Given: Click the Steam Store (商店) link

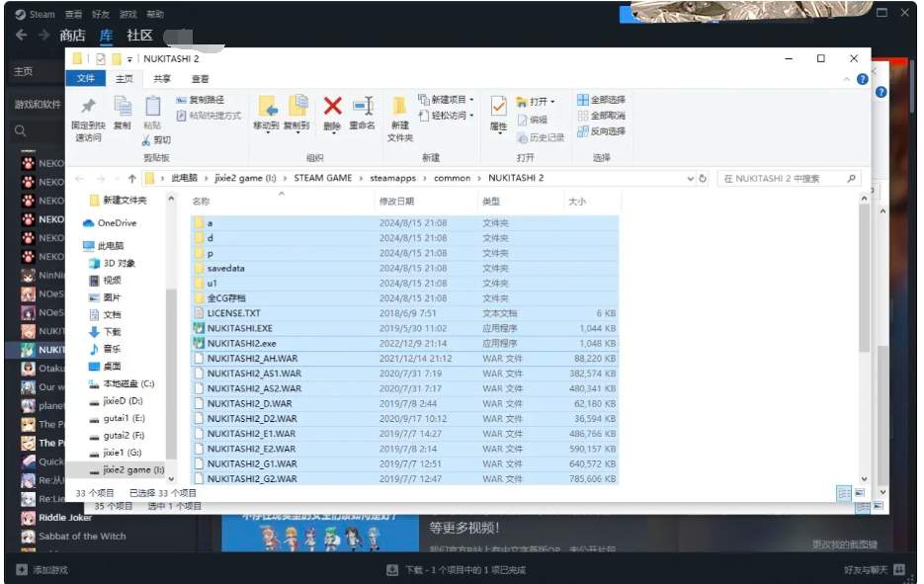Looking at the screenshot, I should click(x=72, y=36).
